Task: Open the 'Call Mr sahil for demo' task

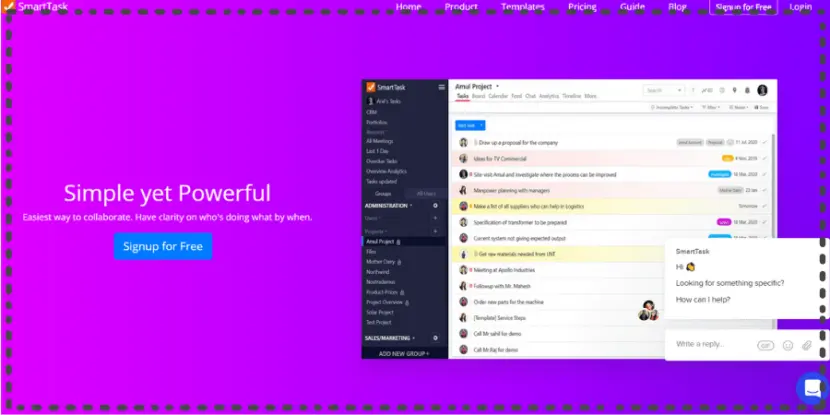Action: point(497,334)
